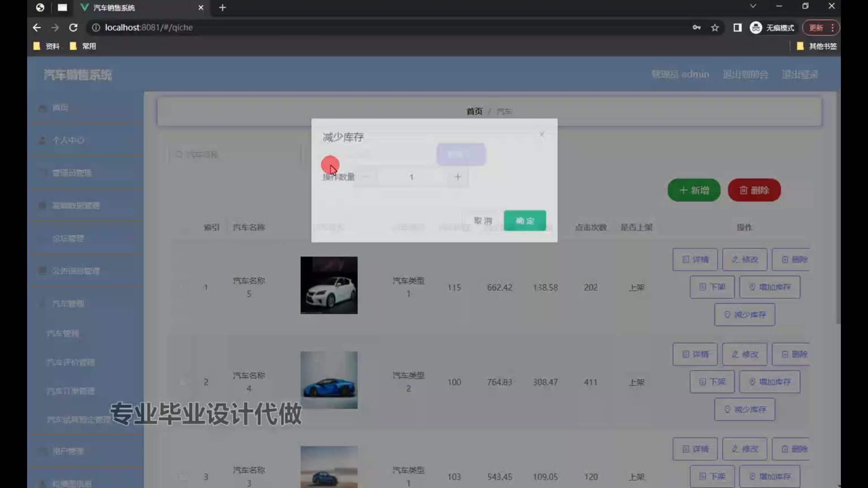Expand 用户管理 in the sidebar
Screen dimensions: 868x488
coord(85,451)
